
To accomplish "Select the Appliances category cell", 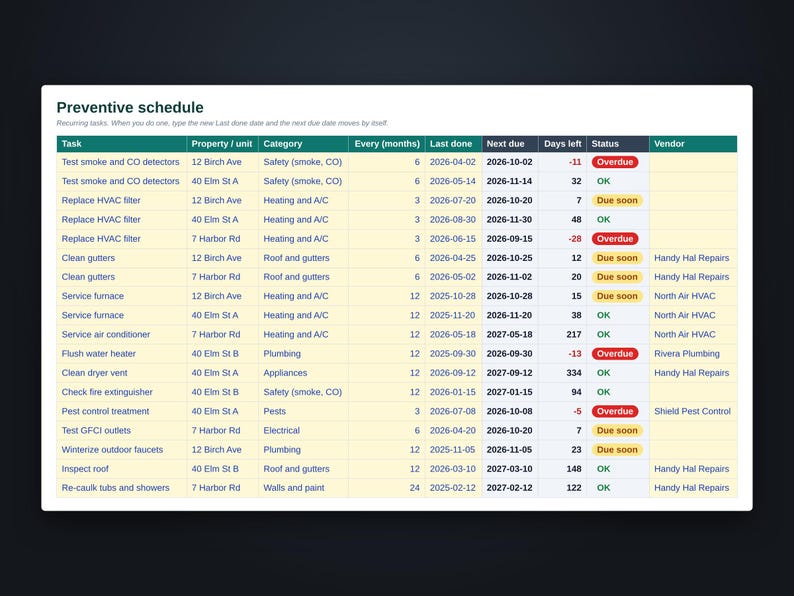I will pos(303,373).
